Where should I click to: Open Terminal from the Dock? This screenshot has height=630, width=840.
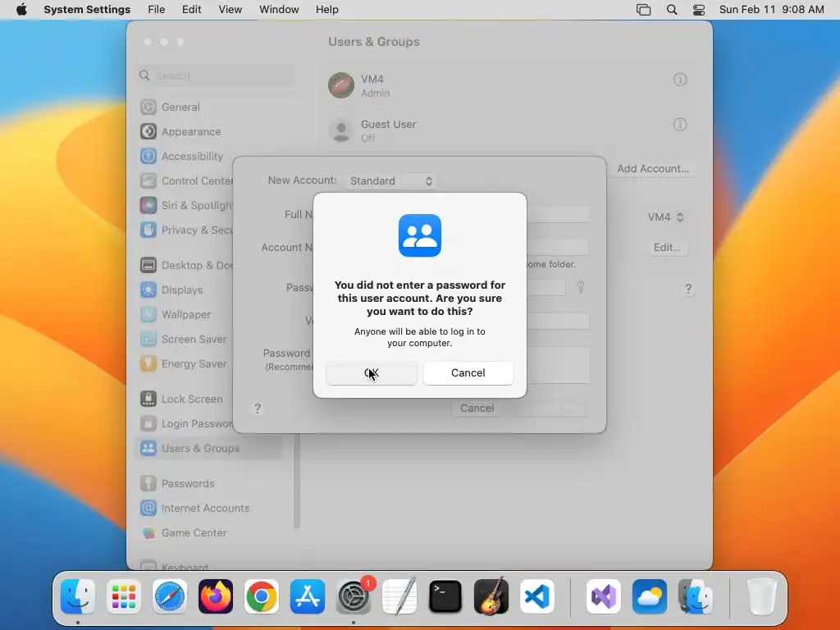445,596
